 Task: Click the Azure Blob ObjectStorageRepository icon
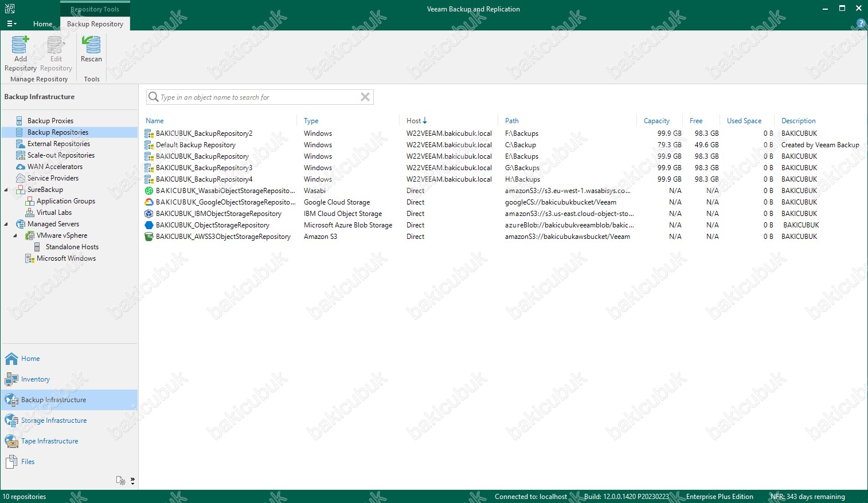tap(149, 225)
